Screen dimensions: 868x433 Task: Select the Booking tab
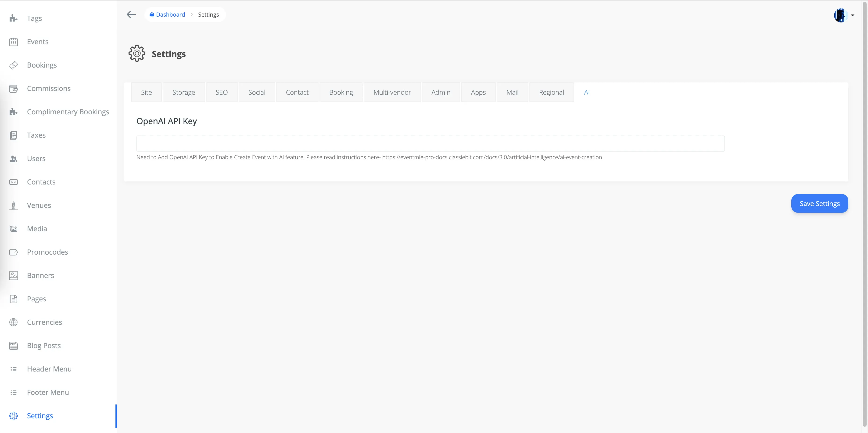coord(341,92)
